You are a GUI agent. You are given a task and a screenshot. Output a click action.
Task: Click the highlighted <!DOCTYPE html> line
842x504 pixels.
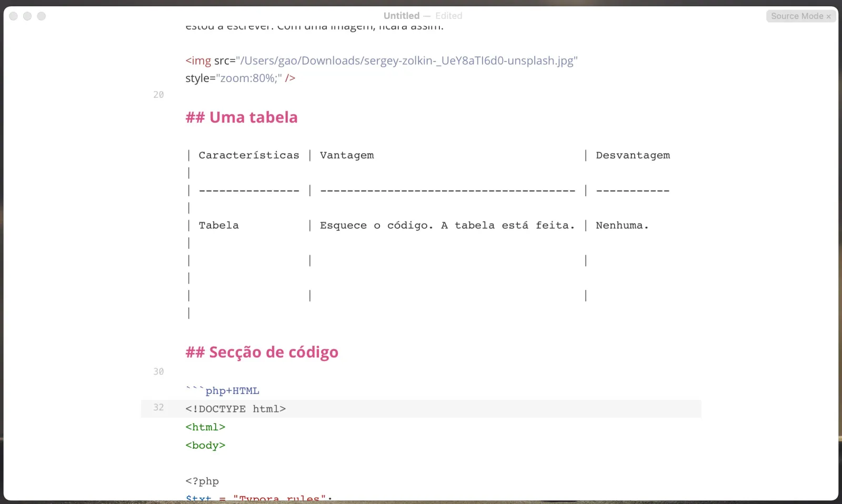(235, 409)
